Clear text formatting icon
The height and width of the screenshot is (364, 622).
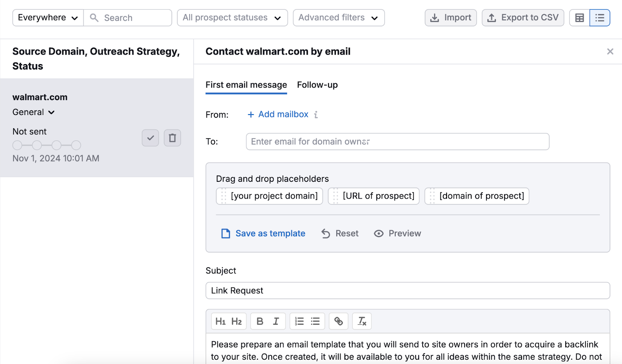coord(362,321)
